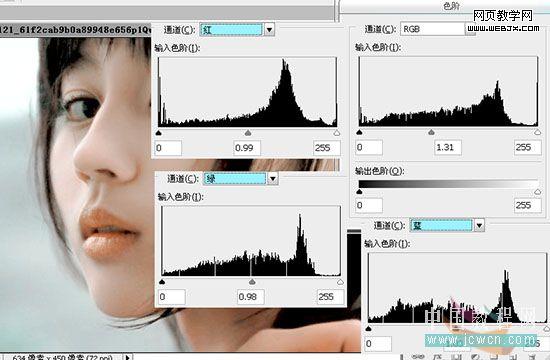Click RGB midtone field 1.31
Image resolution: width=550 pixels, height=360 pixels.
[448, 147]
